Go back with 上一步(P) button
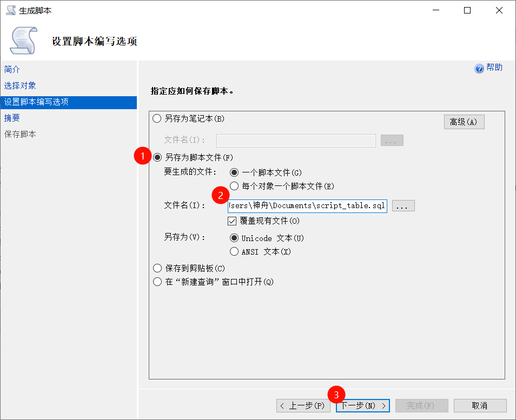The image size is (516, 420). pos(303,405)
